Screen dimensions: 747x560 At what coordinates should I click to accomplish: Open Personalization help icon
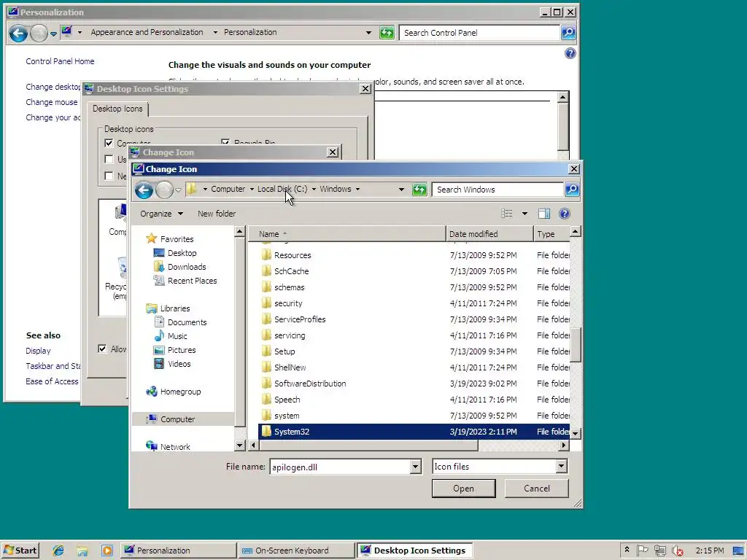pyautogui.click(x=570, y=53)
